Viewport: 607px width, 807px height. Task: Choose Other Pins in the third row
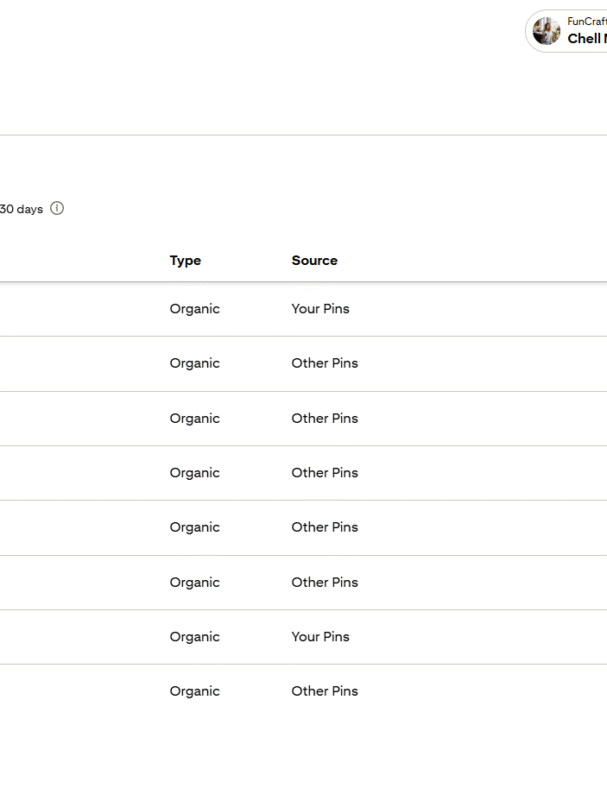pyautogui.click(x=324, y=418)
